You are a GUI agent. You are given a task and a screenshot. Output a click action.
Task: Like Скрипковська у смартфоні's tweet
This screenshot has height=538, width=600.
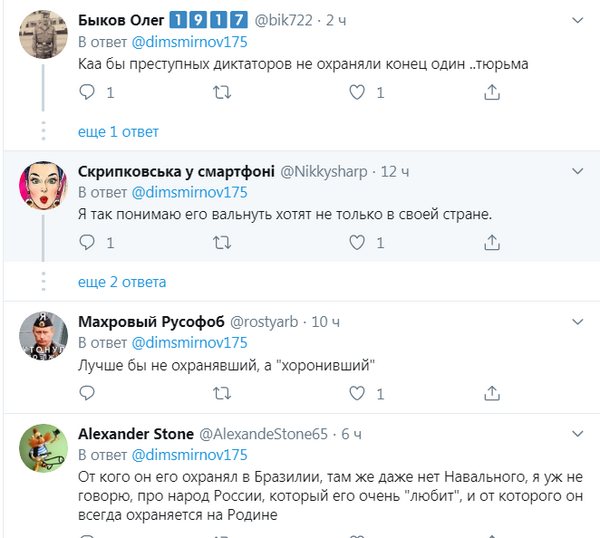pyautogui.click(x=358, y=242)
